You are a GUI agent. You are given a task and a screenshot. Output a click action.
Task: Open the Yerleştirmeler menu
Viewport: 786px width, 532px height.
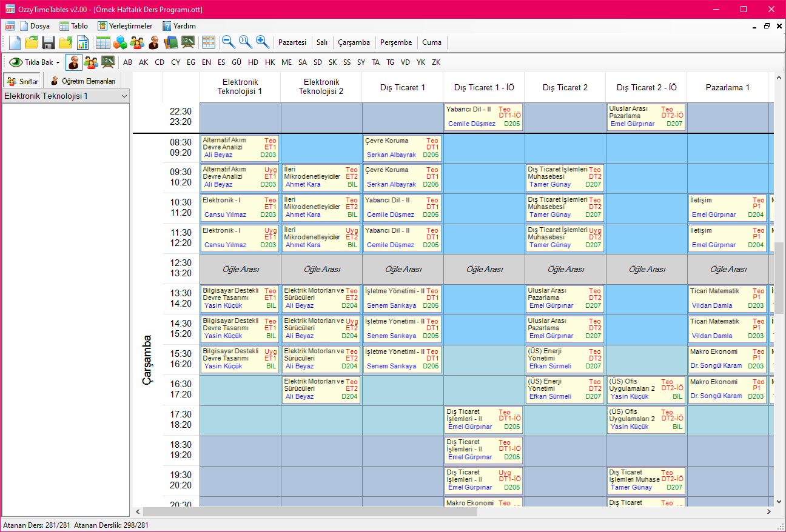tap(125, 26)
